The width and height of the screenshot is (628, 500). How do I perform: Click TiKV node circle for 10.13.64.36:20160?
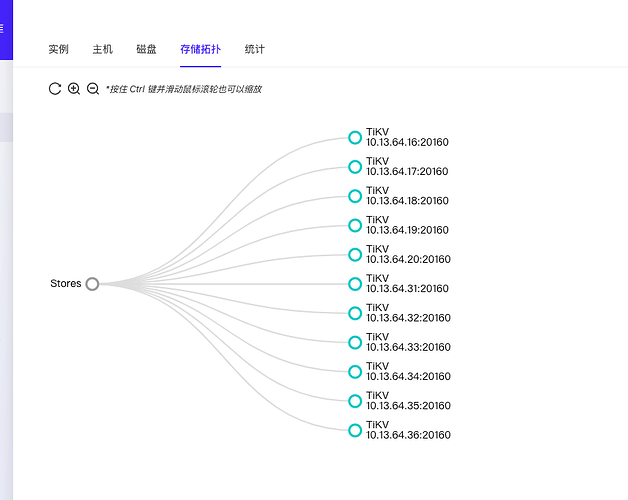tap(355, 430)
